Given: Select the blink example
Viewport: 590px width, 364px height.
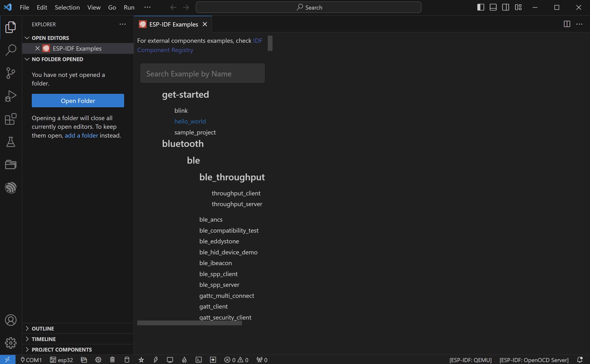Looking at the screenshot, I should (x=181, y=111).
